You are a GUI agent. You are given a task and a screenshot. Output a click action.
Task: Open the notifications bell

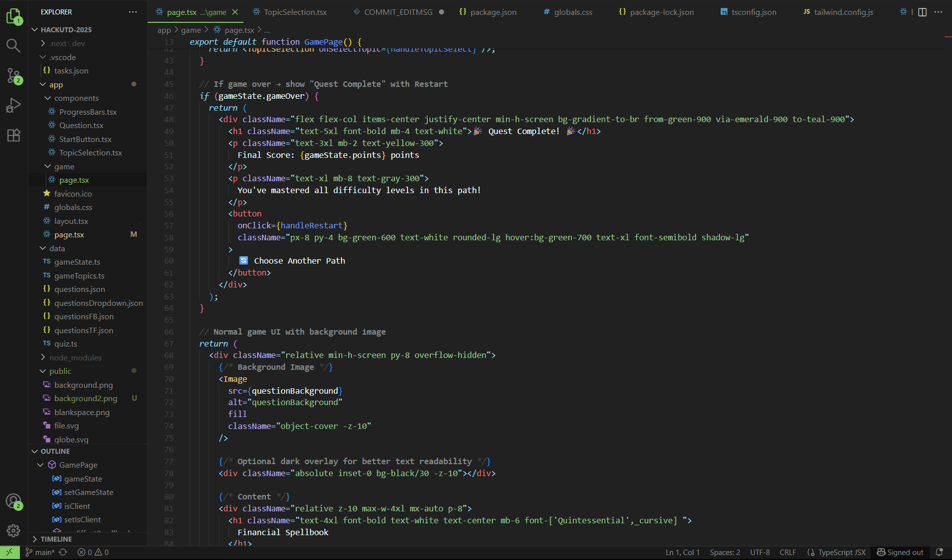tap(939, 552)
